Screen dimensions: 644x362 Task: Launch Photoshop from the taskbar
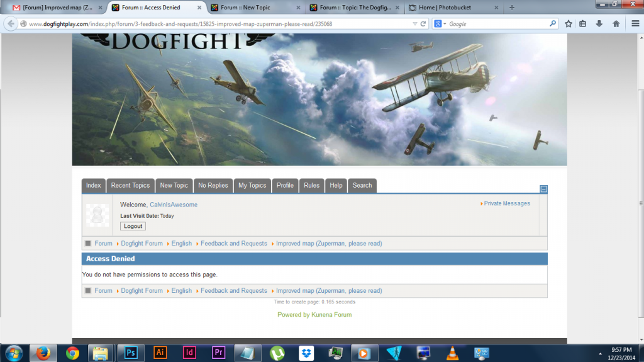[x=131, y=353]
